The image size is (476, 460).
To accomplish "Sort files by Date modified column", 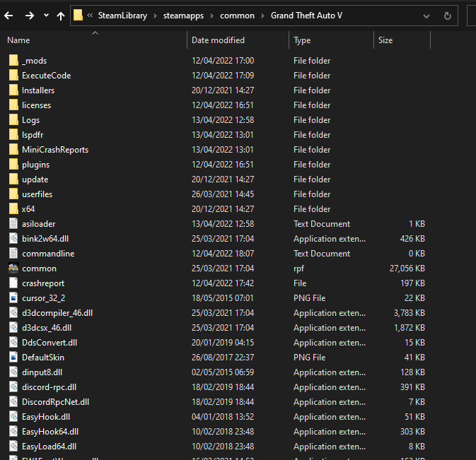I will [218, 40].
